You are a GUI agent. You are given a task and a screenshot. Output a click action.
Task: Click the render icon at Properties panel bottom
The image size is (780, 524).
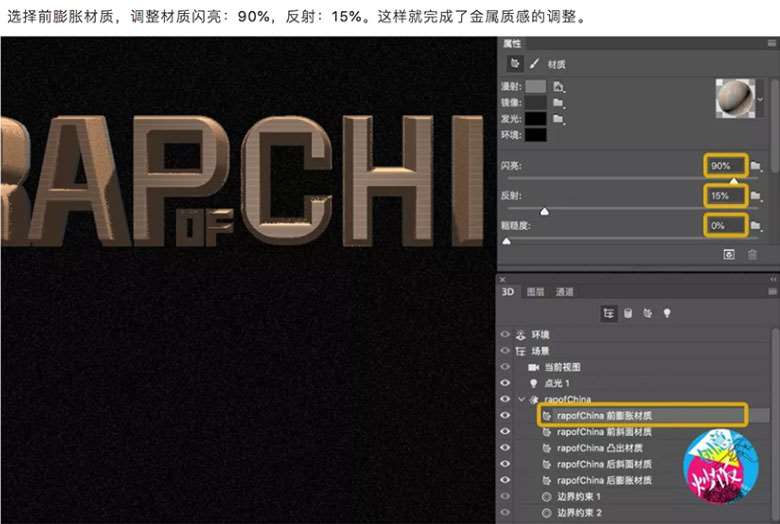(x=729, y=255)
